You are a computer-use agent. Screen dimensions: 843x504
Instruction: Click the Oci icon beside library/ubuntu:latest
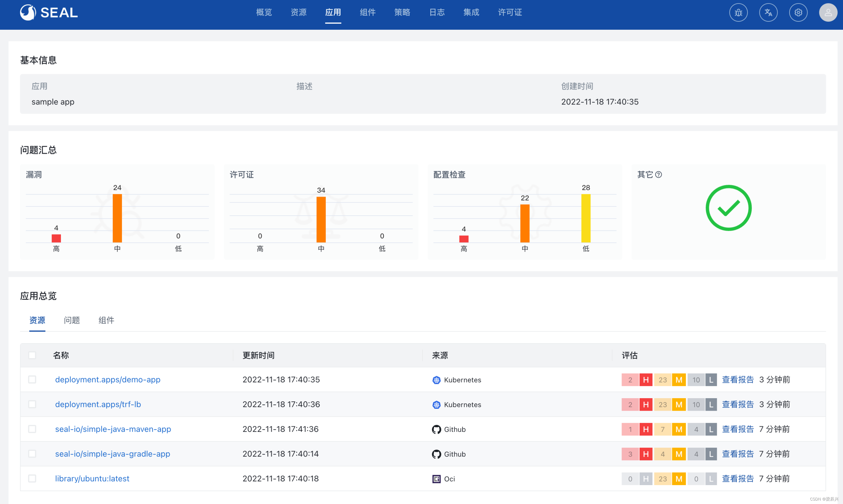point(436,479)
